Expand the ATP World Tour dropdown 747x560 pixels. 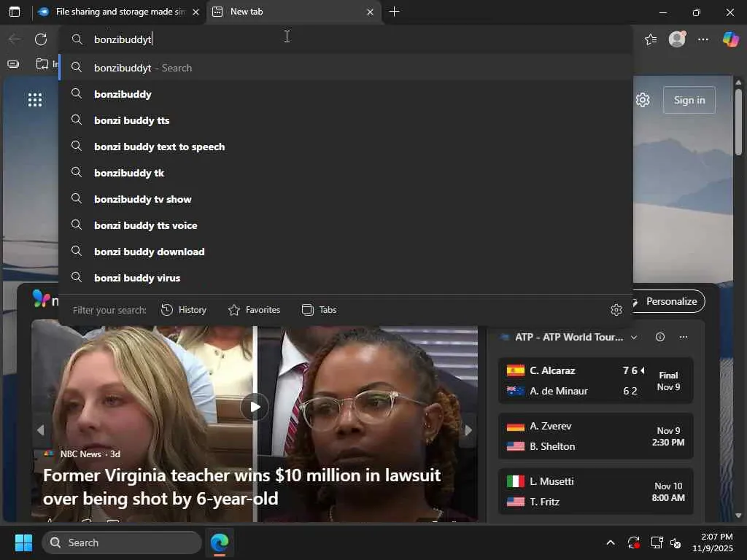click(x=634, y=337)
